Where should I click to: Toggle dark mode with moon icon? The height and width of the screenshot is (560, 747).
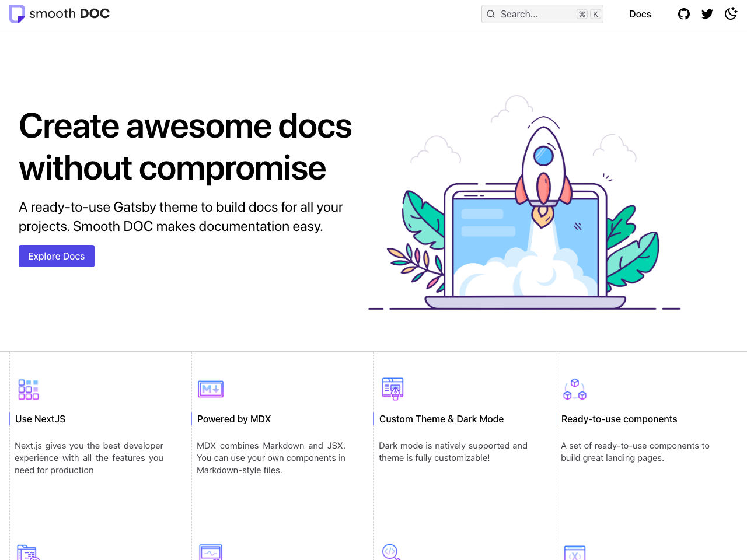pyautogui.click(x=731, y=14)
